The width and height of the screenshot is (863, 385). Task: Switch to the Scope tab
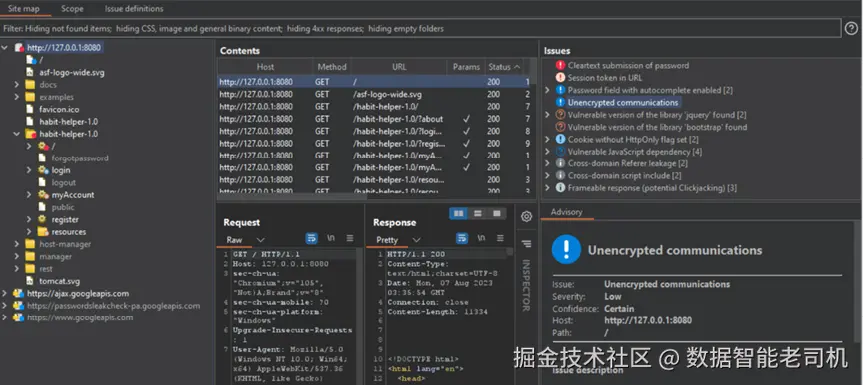[x=72, y=9]
